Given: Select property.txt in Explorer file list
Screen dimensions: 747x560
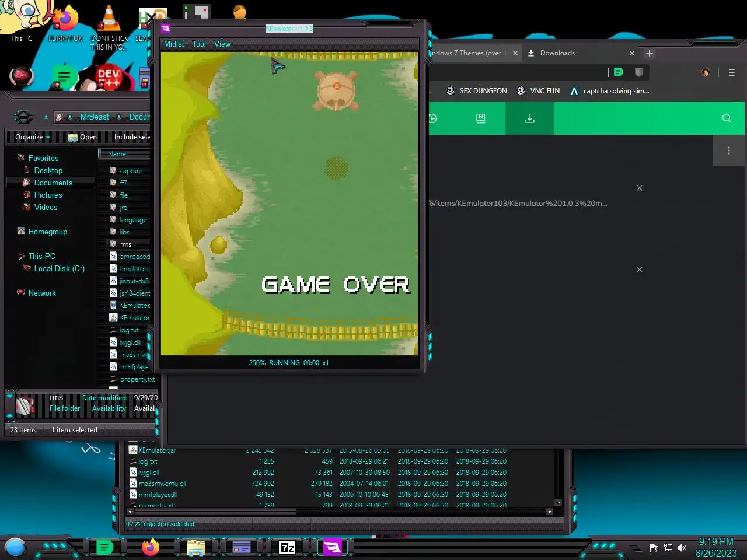Looking at the screenshot, I should (x=137, y=379).
